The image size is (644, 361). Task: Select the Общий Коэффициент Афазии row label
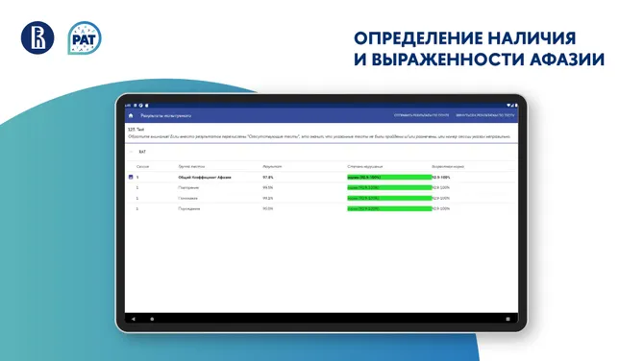click(x=205, y=178)
